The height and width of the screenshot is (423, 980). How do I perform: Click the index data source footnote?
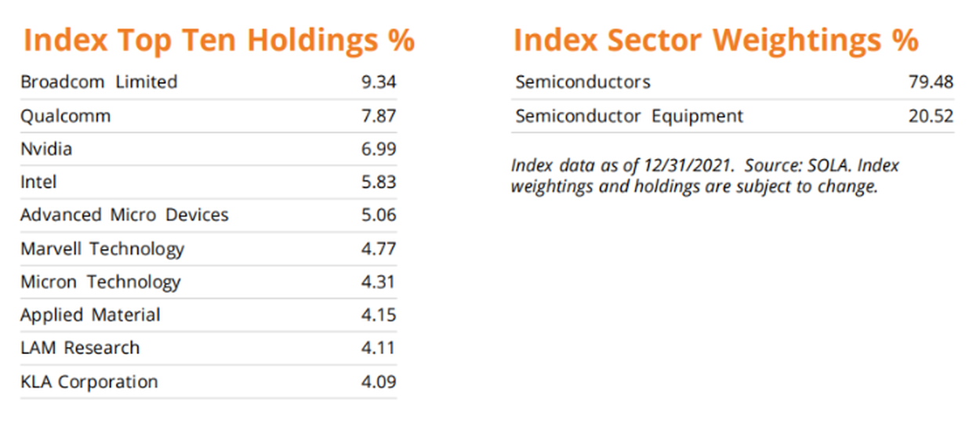(704, 177)
